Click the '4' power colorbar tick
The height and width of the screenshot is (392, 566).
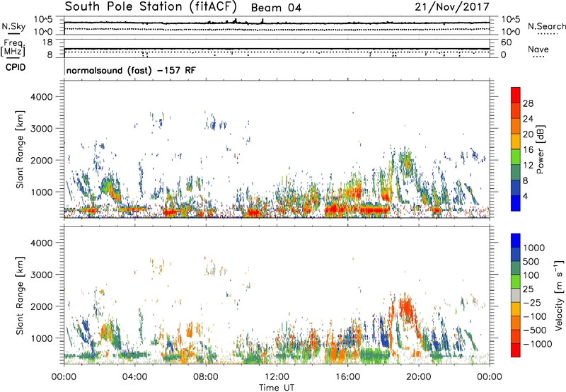click(525, 196)
